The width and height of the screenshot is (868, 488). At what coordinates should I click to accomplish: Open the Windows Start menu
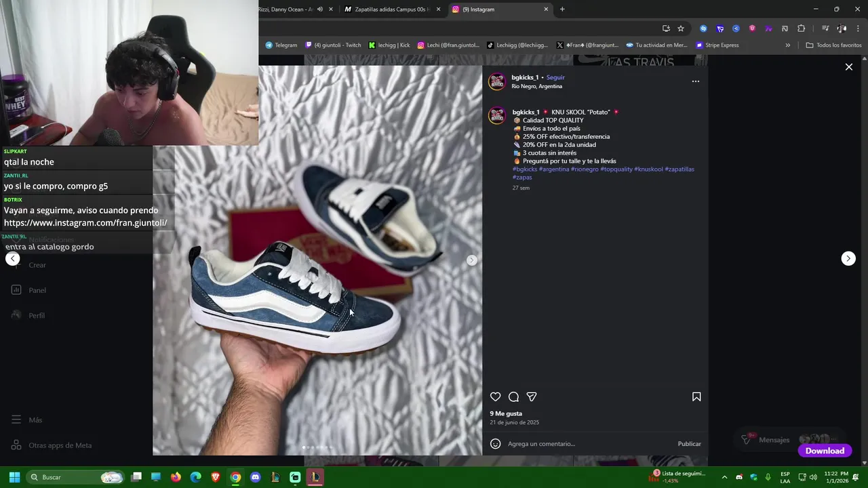pos(14,477)
